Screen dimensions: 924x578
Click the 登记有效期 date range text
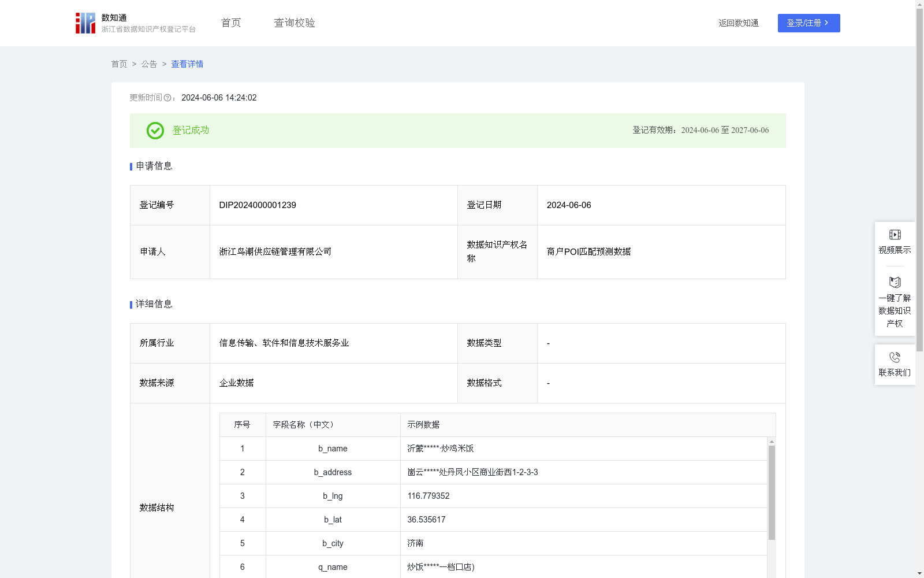[x=725, y=131]
